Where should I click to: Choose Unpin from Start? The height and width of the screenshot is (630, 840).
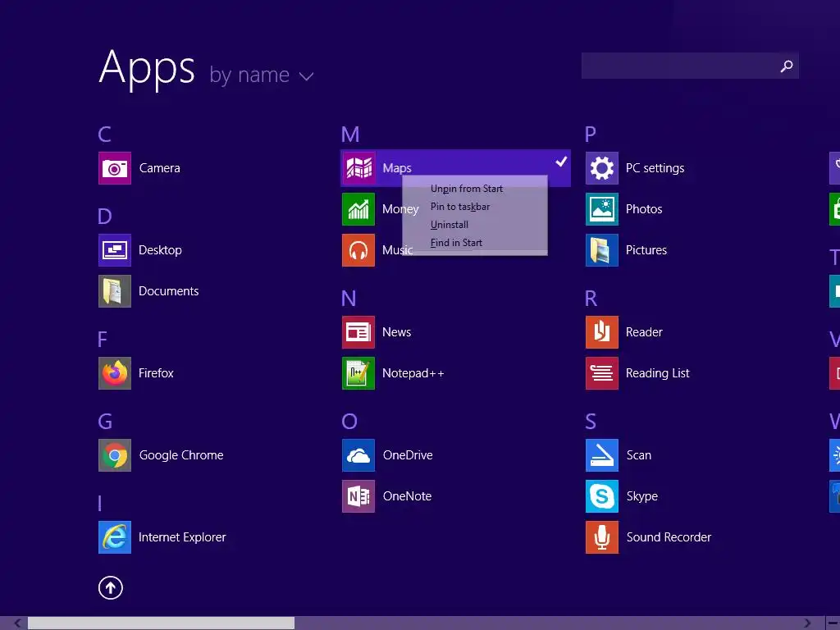pos(467,189)
